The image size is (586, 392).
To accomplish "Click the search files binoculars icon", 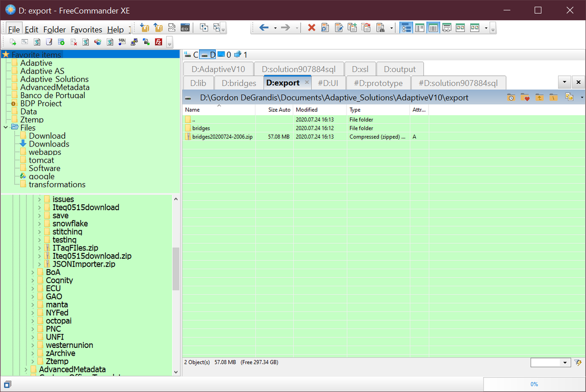I will coord(381,27).
